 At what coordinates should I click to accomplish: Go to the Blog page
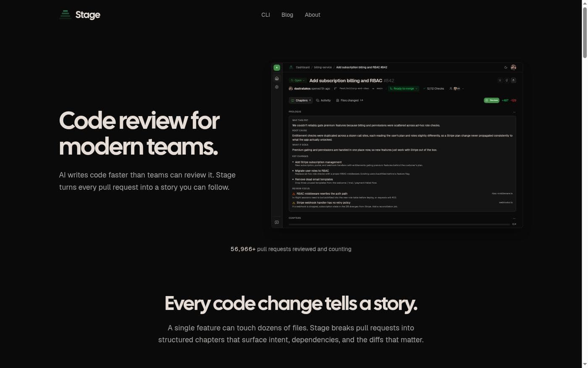pyautogui.click(x=287, y=15)
